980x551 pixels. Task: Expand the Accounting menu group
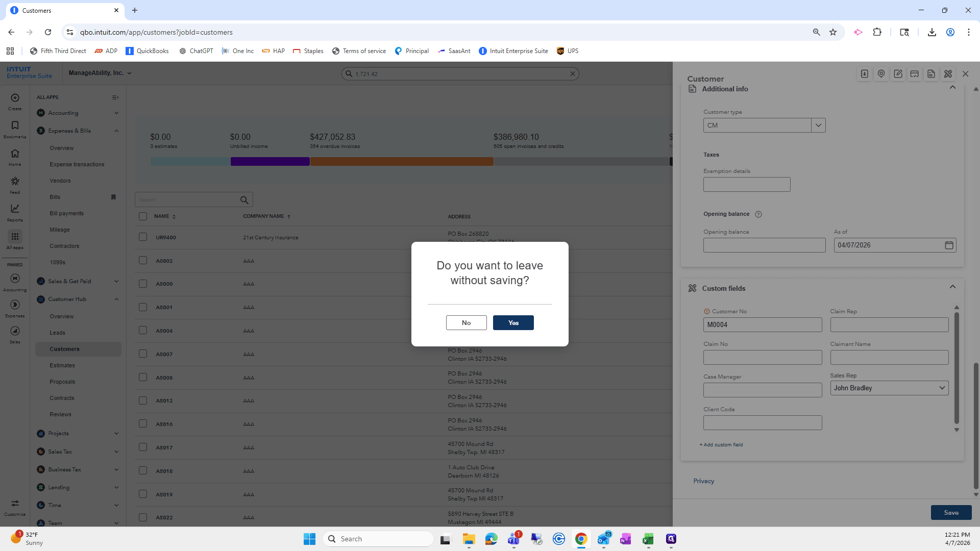coord(78,113)
